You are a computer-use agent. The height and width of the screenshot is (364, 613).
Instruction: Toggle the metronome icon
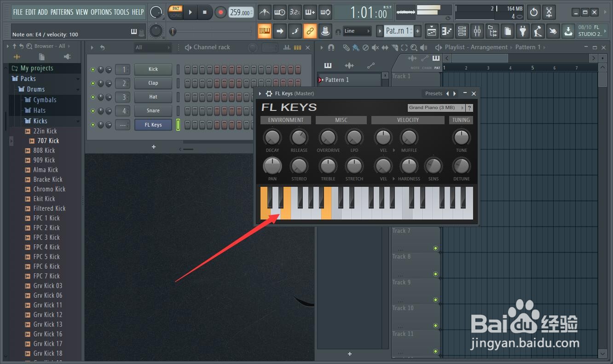coord(264,12)
